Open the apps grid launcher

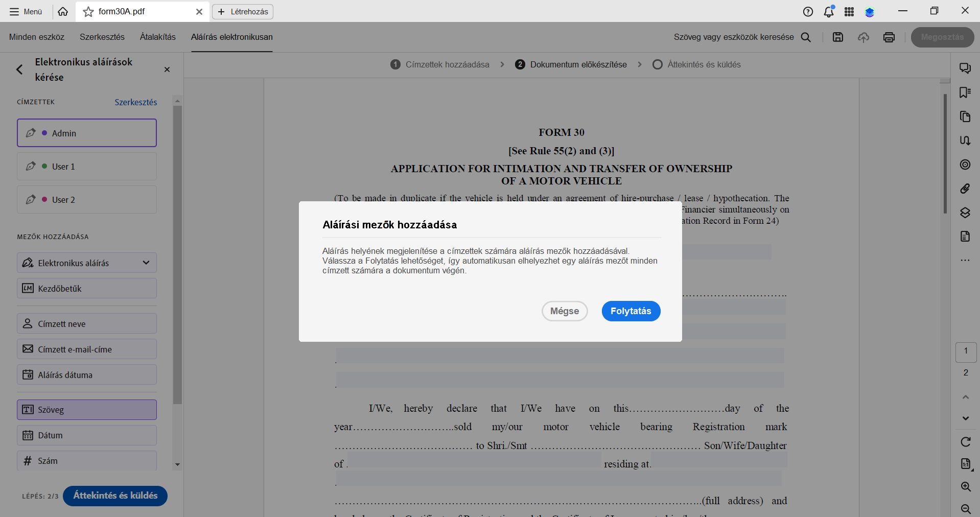pos(849,12)
